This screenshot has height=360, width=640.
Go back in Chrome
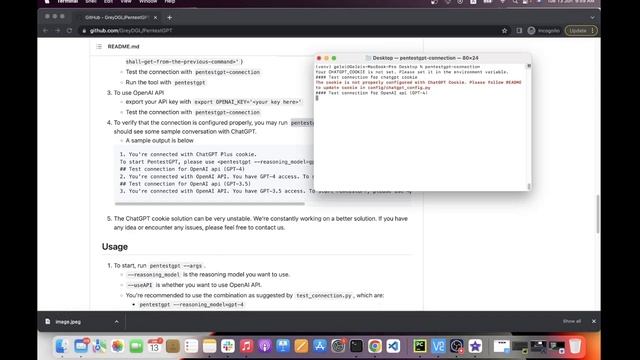click(46, 31)
